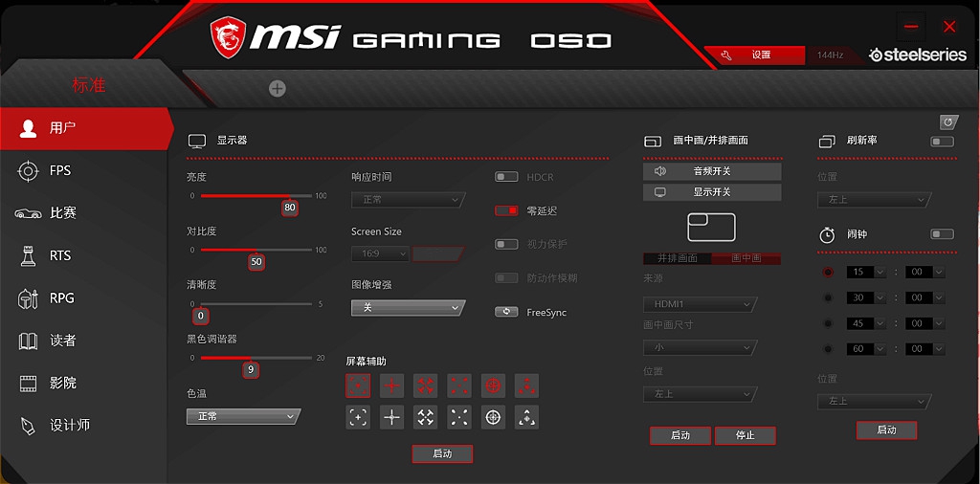Select the 并排画面 tab
Image resolution: width=980 pixels, height=484 pixels.
tap(678, 258)
